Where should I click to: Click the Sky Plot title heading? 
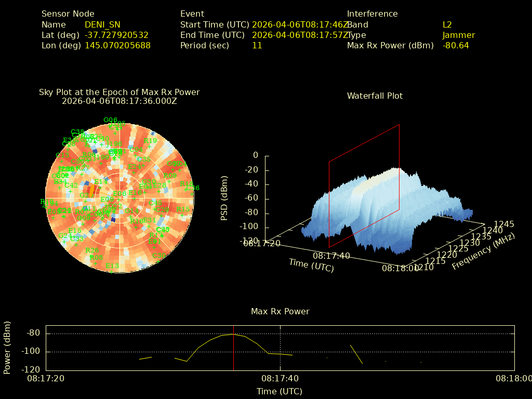pos(119,92)
